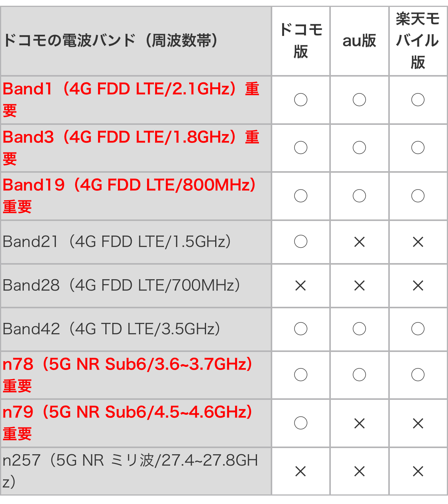
Task: Select the 楽天モバイル版 column header
Action: click(x=418, y=41)
